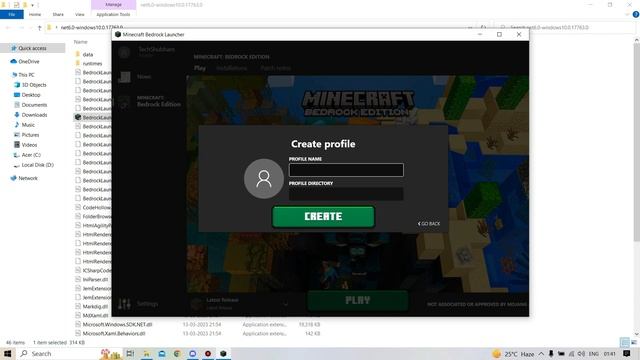Select Quick access in navigation pane

(x=32, y=48)
